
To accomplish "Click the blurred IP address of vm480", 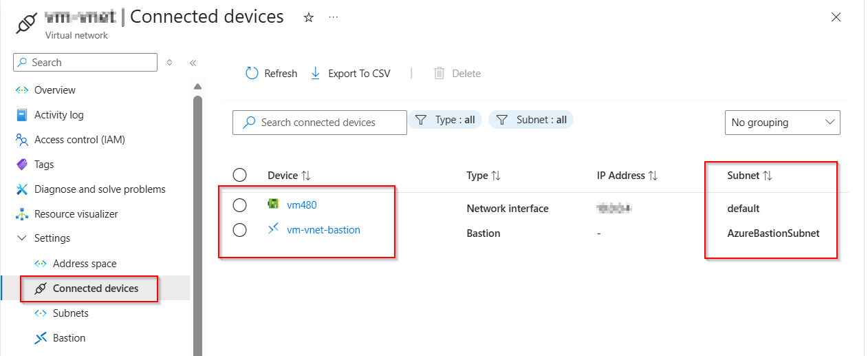I will point(614,208).
